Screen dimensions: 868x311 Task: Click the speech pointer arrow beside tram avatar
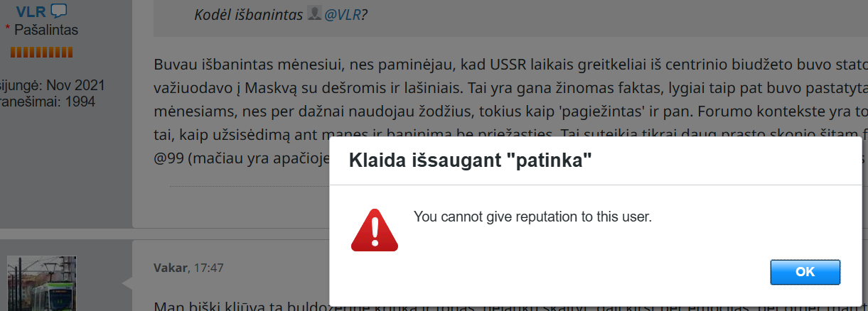(x=127, y=283)
